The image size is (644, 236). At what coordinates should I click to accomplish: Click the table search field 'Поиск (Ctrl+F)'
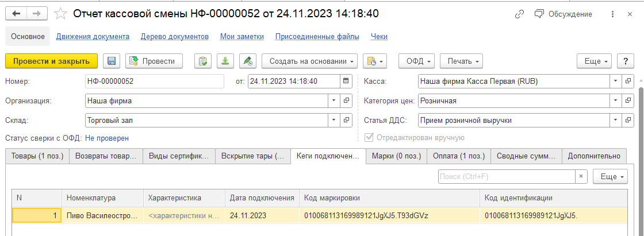(507, 176)
